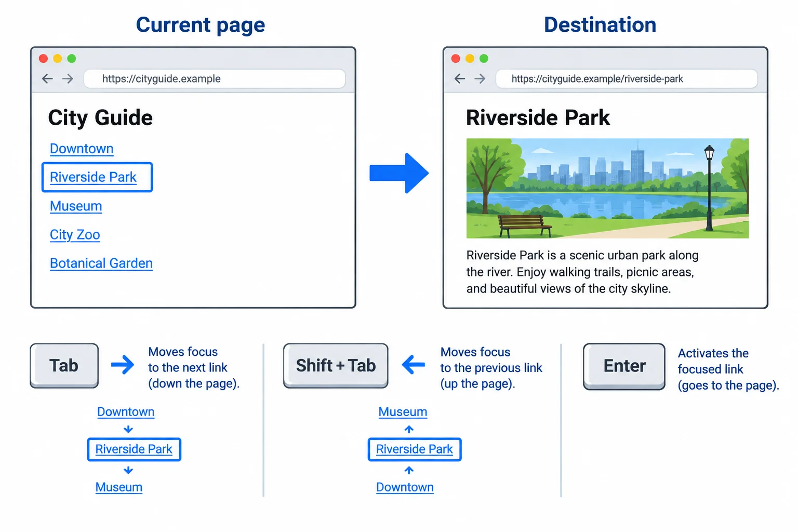Image resolution: width=798 pixels, height=532 pixels.
Task: Open the Downtown link on the City Guide page
Action: click(x=82, y=149)
